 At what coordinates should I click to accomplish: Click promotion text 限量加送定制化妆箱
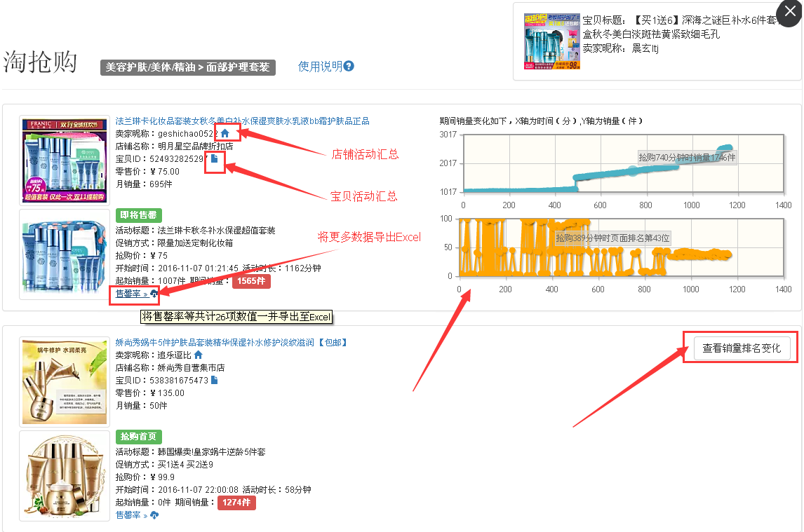(195, 243)
